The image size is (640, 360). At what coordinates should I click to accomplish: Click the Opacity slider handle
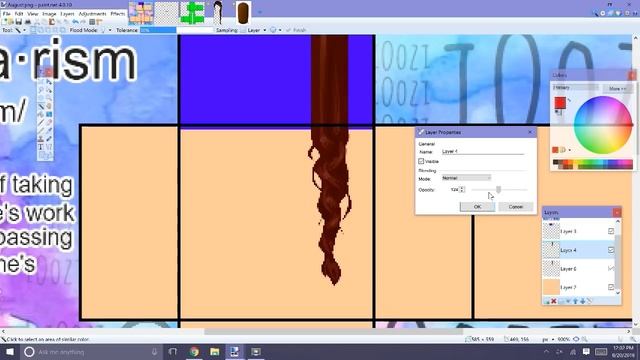[x=498, y=189]
